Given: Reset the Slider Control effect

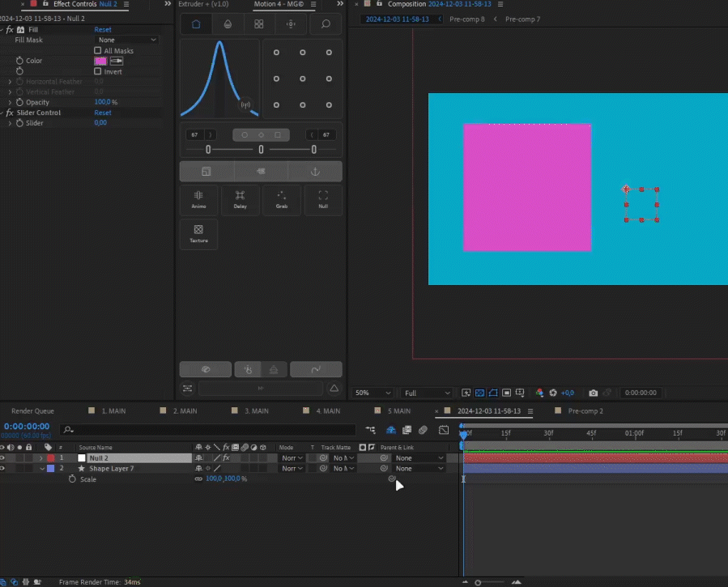Looking at the screenshot, I should click(x=103, y=113).
